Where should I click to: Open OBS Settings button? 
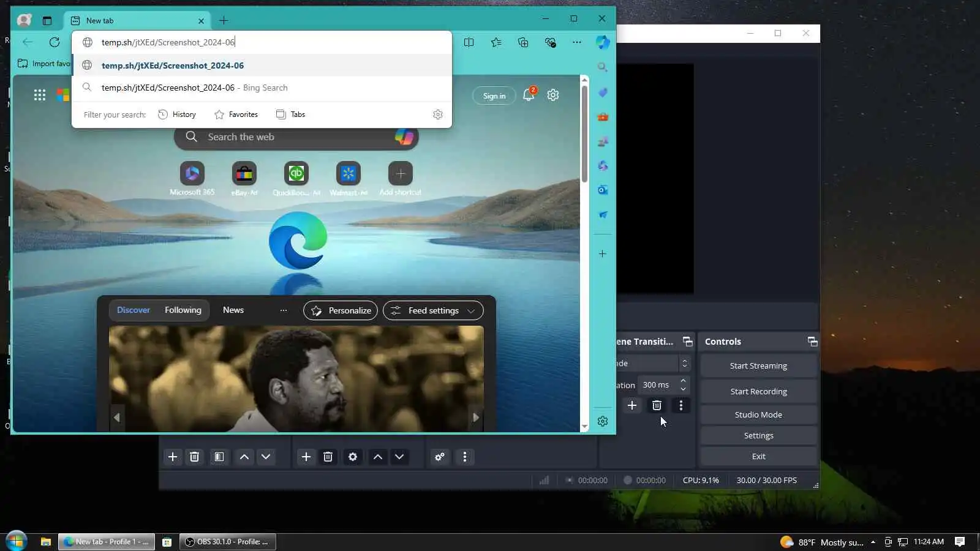758,436
